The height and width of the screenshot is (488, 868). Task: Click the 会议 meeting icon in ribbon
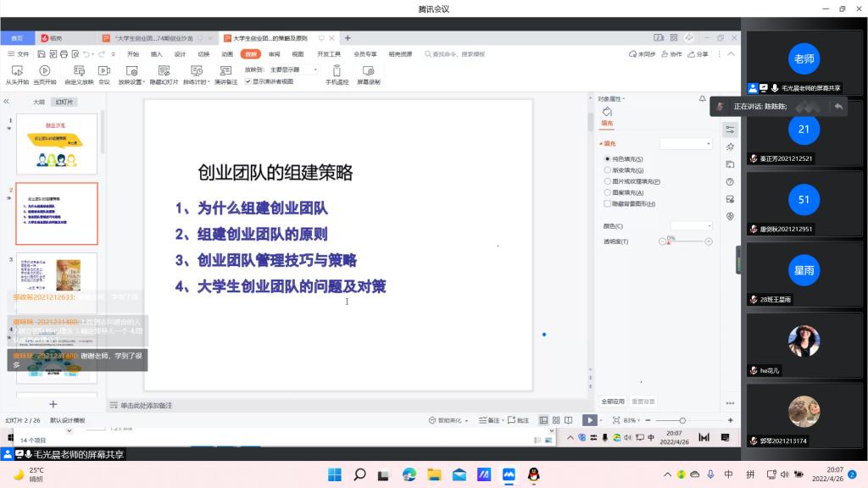click(x=104, y=75)
